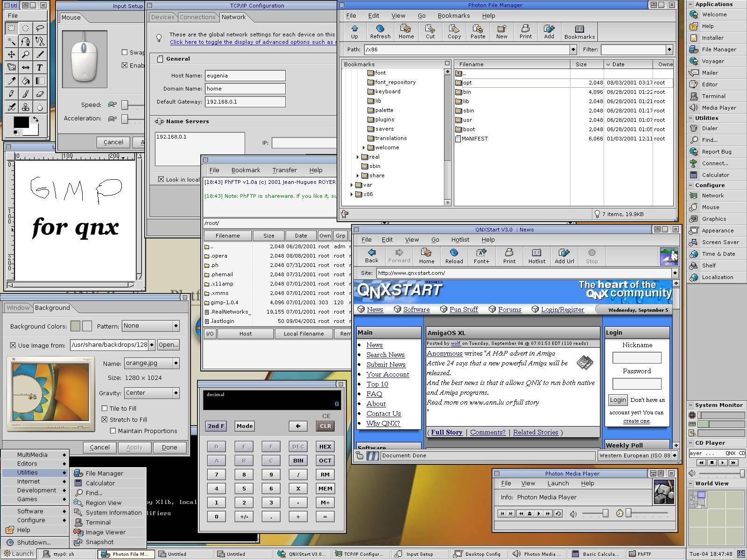Click the Print icon in File Manager toolbar
Viewport: 747px width, 560px height.
click(x=525, y=32)
